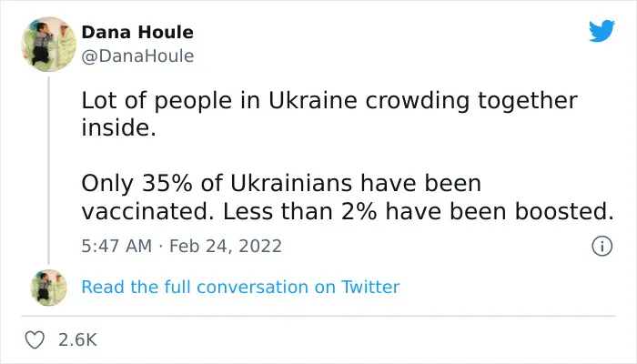637x364 pixels.
Task: Click the 5:47 AM timestamp
Action: point(116,247)
